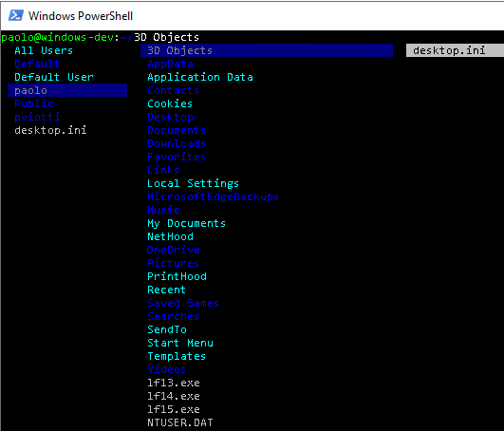
Task: Select the lf15.exe file
Action: click(x=174, y=409)
